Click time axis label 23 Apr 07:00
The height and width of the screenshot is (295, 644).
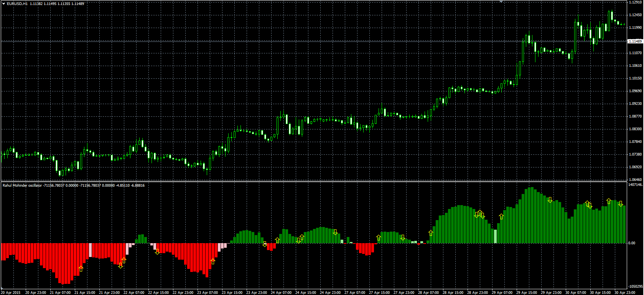click(208, 293)
